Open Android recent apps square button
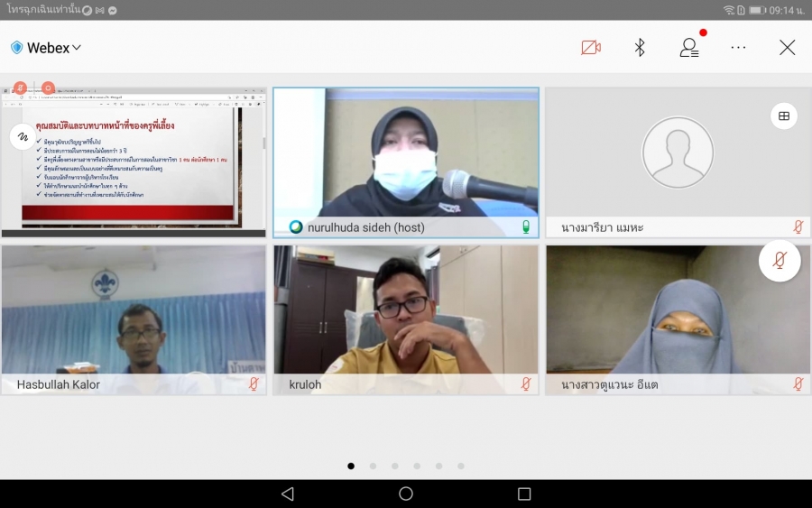The width and height of the screenshot is (812, 508). click(x=524, y=494)
